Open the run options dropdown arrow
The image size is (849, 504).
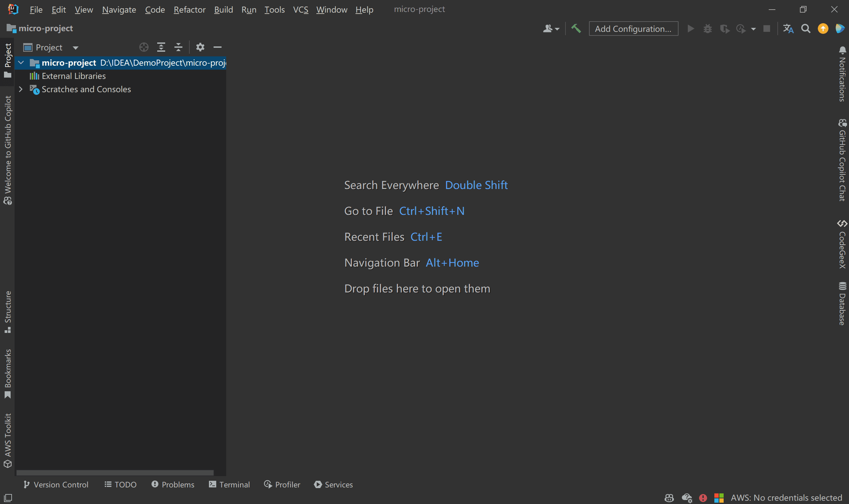pyautogui.click(x=753, y=29)
